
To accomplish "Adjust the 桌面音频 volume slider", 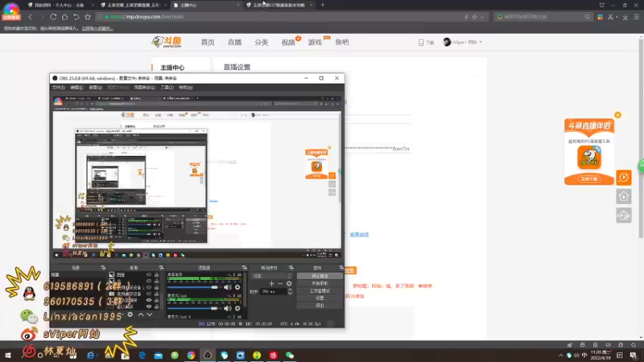I will (x=193, y=287).
